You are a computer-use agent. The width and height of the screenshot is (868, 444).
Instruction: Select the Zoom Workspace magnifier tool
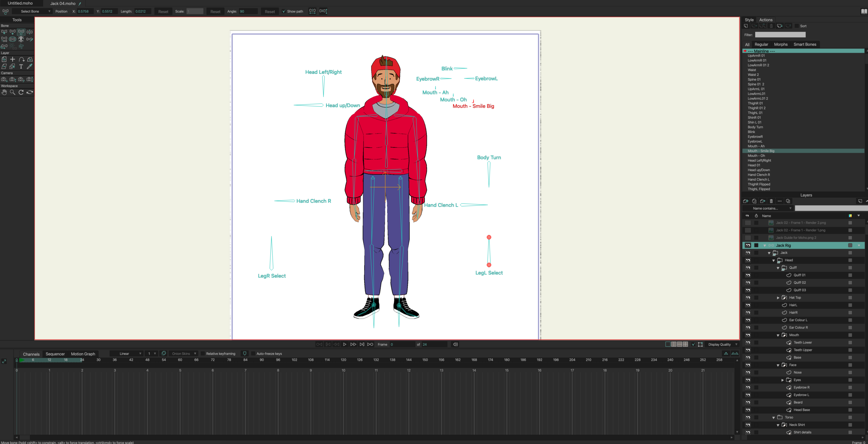pos(13,92)
